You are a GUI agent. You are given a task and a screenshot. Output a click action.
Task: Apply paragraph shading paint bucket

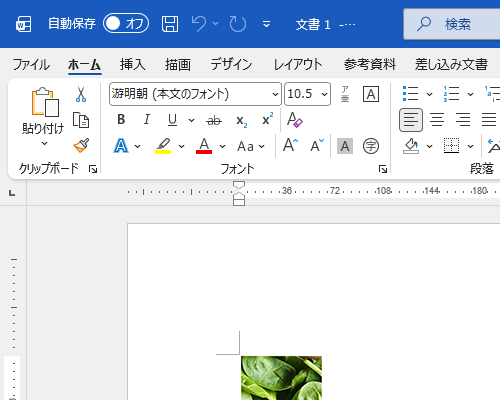click(x=411, y=146)
